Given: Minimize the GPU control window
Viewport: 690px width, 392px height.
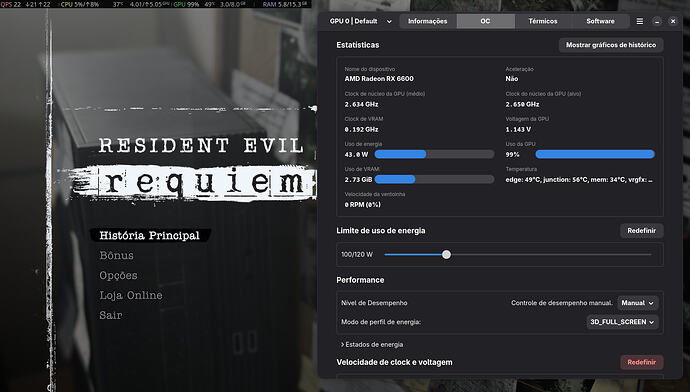Looking at the screenshot, I should pos(657,21).
